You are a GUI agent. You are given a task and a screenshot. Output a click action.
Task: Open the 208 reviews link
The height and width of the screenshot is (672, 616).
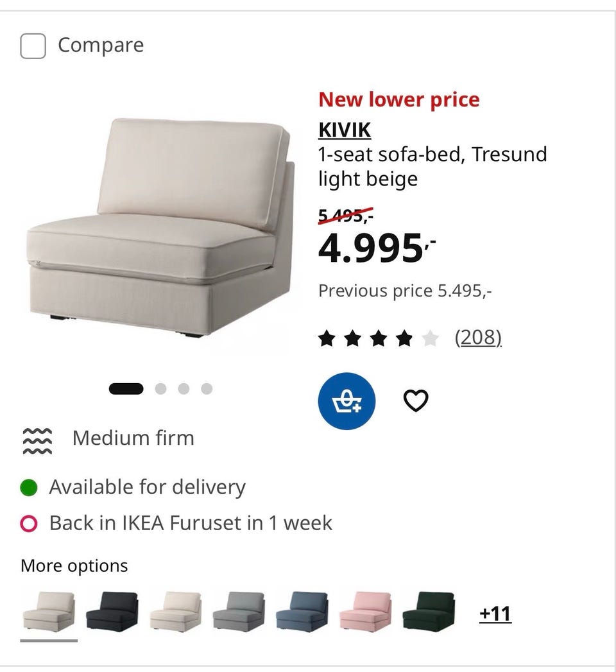(x=478, y=338)
